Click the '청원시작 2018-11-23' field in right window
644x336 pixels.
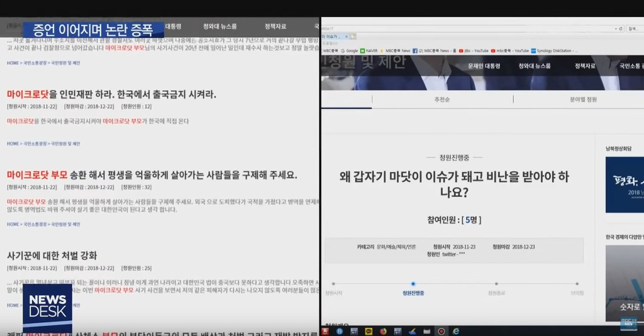point(454,247)
